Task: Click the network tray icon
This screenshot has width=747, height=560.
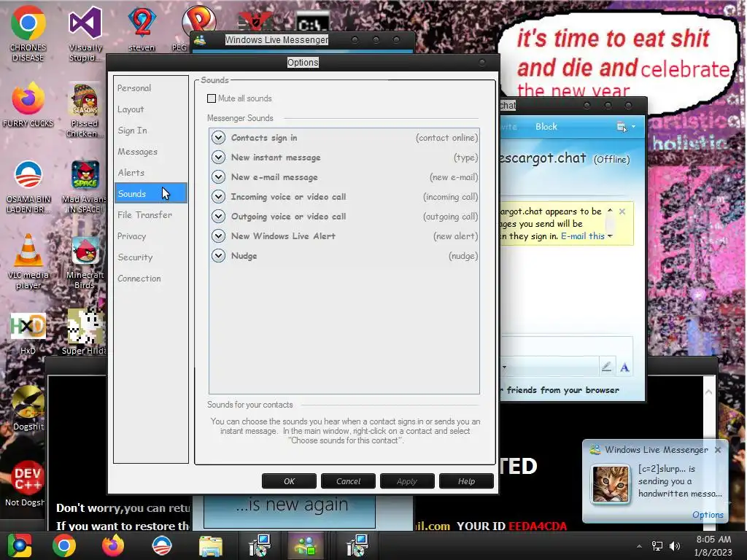Action: tap(657, 546)
